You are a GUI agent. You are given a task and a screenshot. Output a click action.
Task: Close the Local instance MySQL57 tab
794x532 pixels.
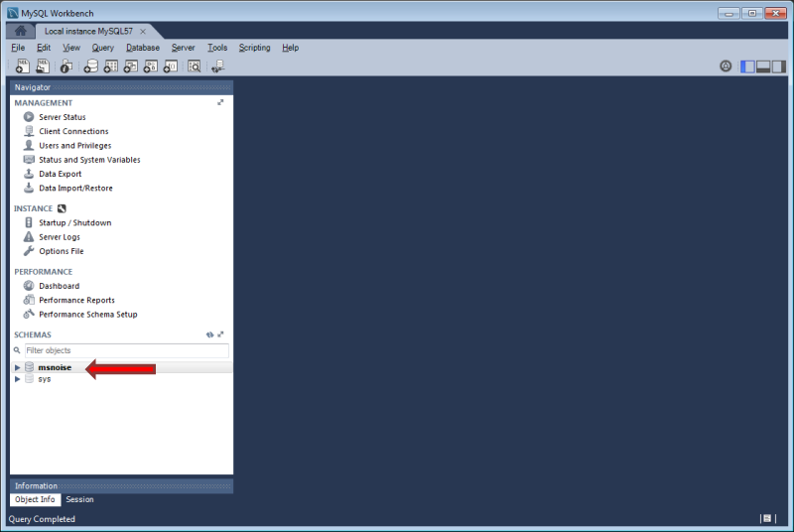[x=143, y=32]
